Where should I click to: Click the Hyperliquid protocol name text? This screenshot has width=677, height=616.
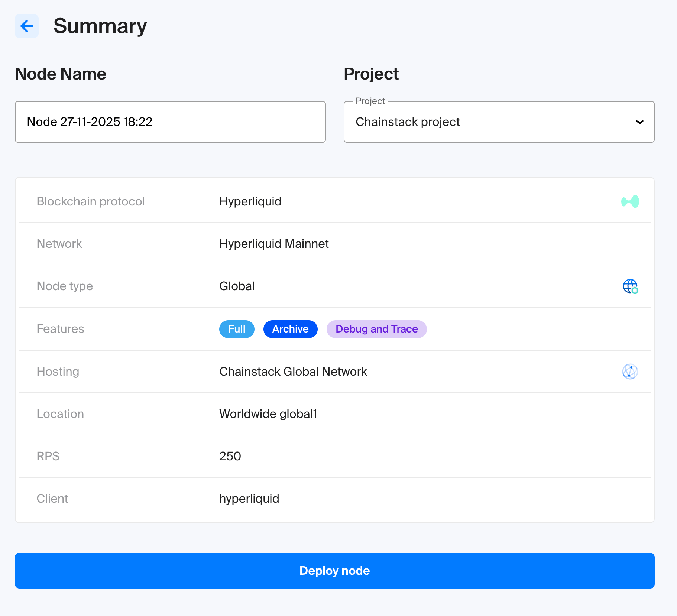point(250,201)
